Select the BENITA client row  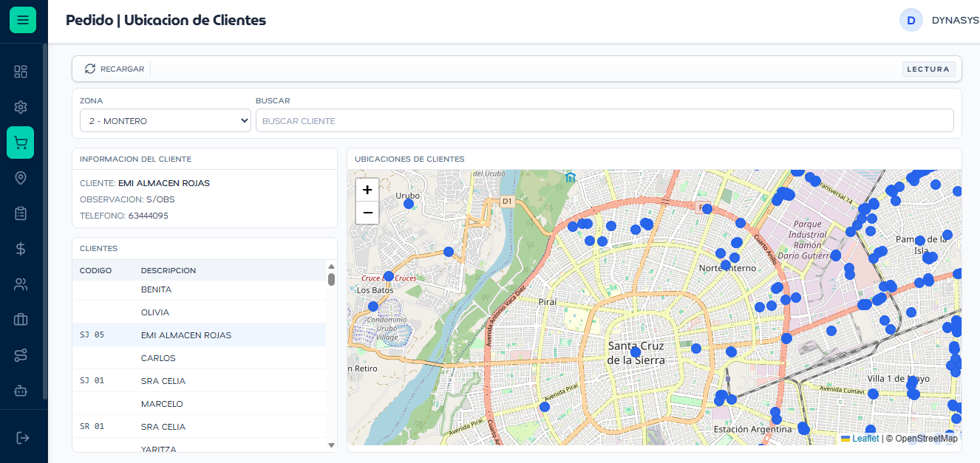199,289
